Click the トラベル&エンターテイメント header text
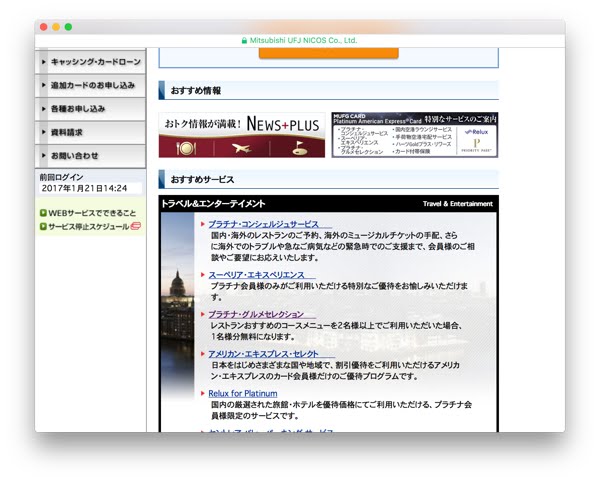The height and width of the screenshot is (482, 600). pos(213,204)
